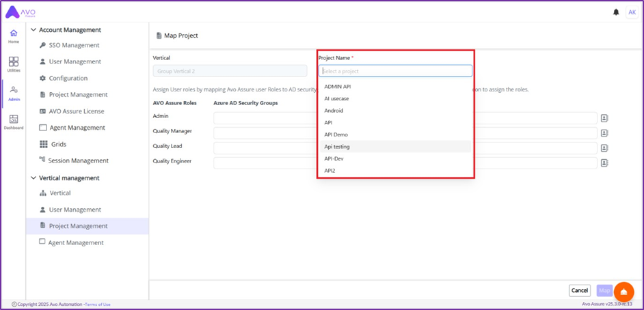Collapse the Account Management section
Viewport: 644px width, 310px height.
(x=34, y=30)
